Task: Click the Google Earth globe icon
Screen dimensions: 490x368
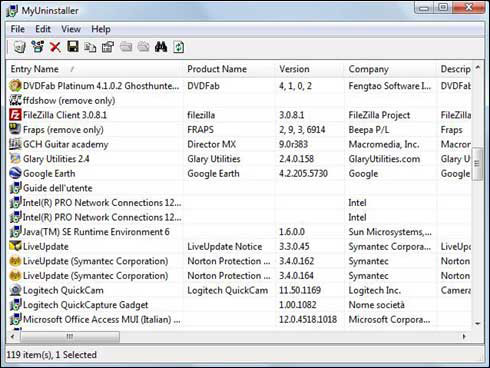Action: [x=15, y=173]
